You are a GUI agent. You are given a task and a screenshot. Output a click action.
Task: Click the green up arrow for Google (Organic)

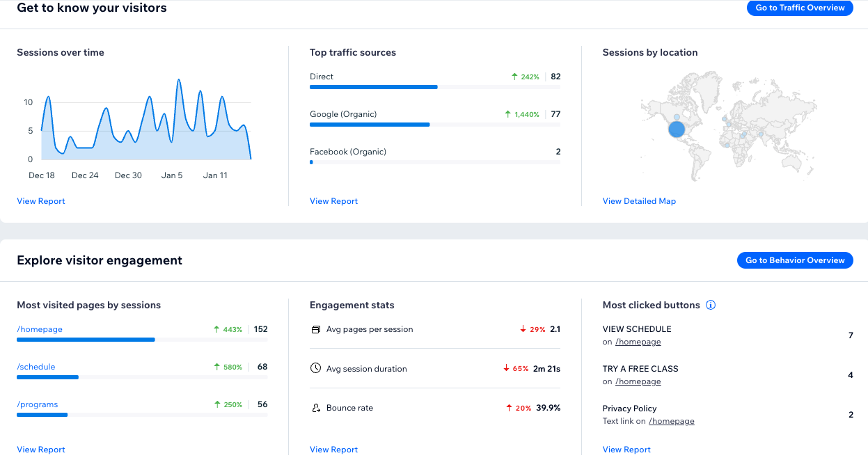(507, 114)
